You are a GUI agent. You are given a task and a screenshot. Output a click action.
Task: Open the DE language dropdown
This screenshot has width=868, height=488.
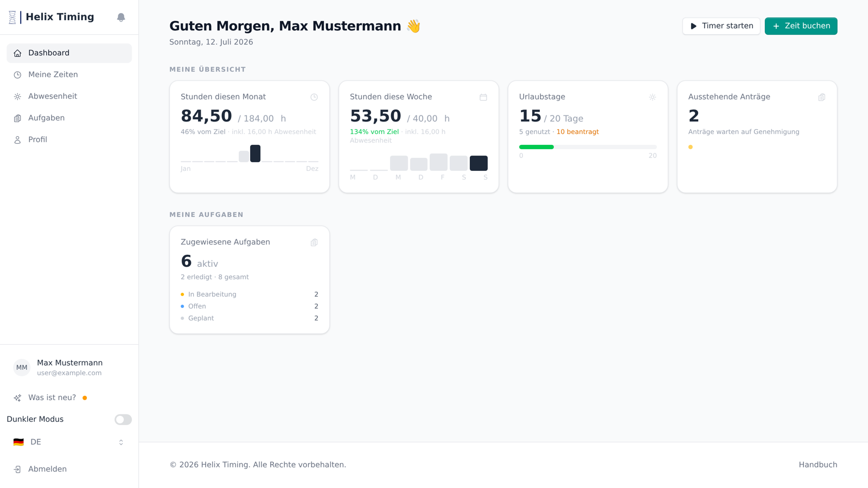click(69, 442)
